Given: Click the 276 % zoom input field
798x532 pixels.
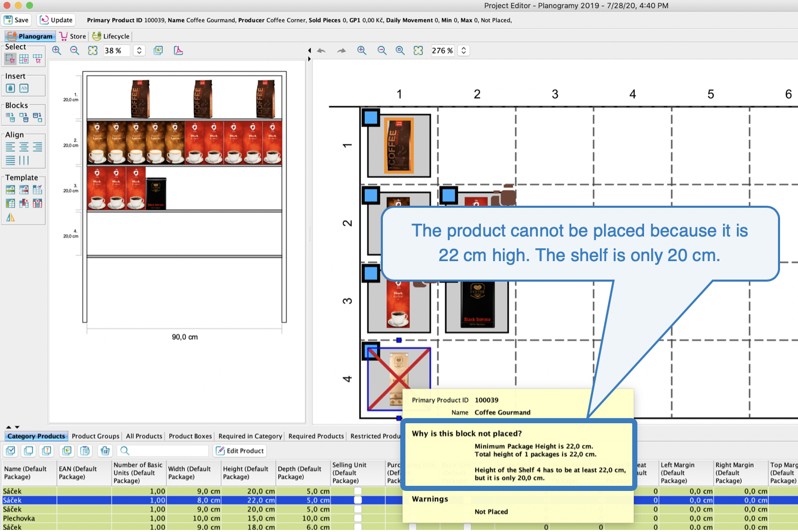Looking at the screenshot, I should 443,50.
